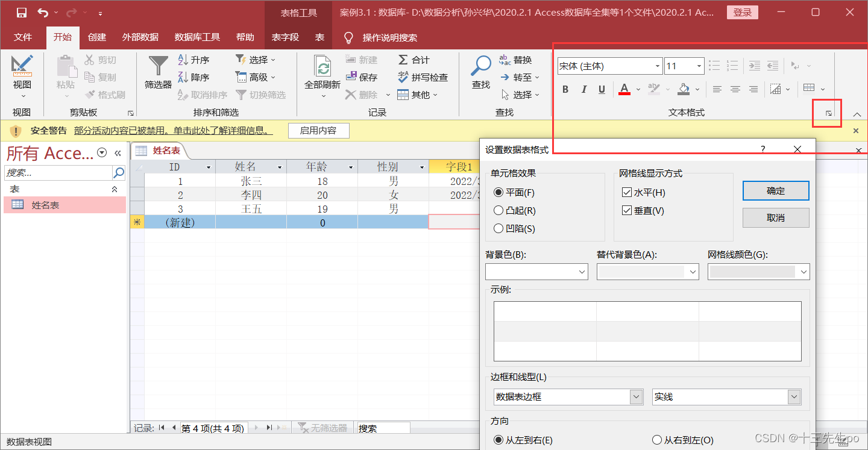
Task: Center align text
Action: coord(735,89)
